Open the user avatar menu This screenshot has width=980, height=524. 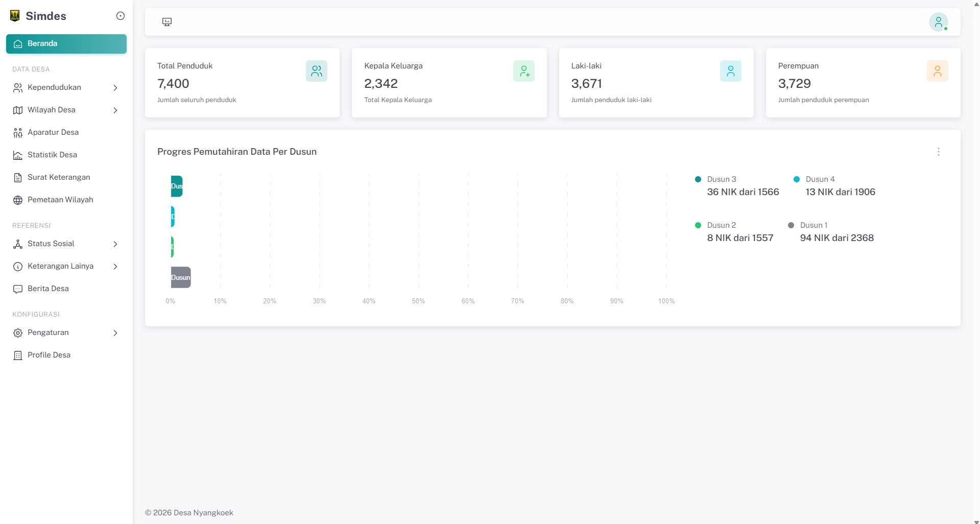pyautogui.click(x=938, y=22)
